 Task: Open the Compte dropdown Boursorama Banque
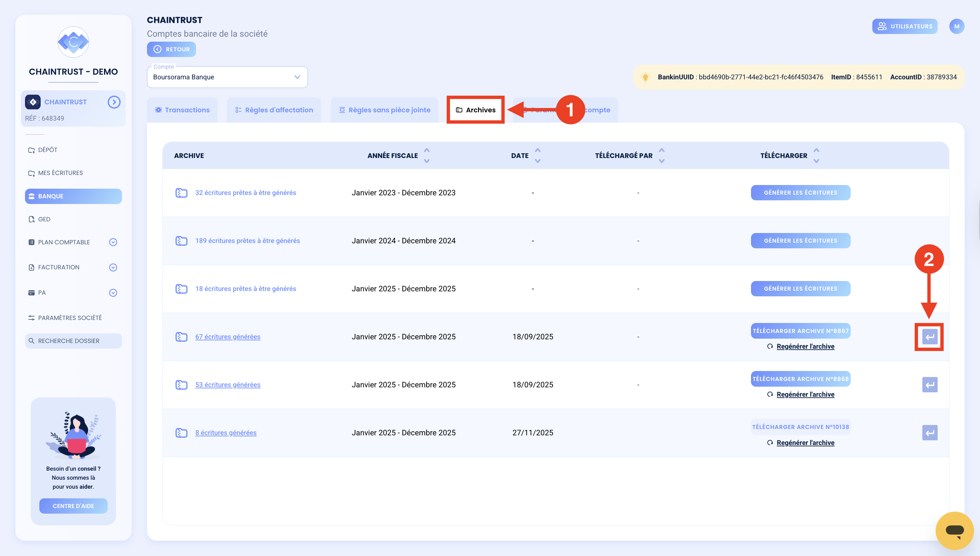(227, 77)
